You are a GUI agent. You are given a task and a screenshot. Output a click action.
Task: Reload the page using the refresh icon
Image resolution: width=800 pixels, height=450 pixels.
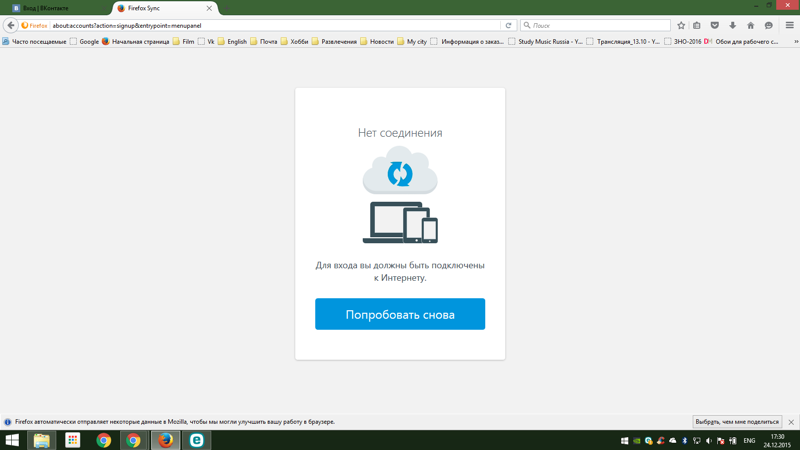(x=509, y=25)
